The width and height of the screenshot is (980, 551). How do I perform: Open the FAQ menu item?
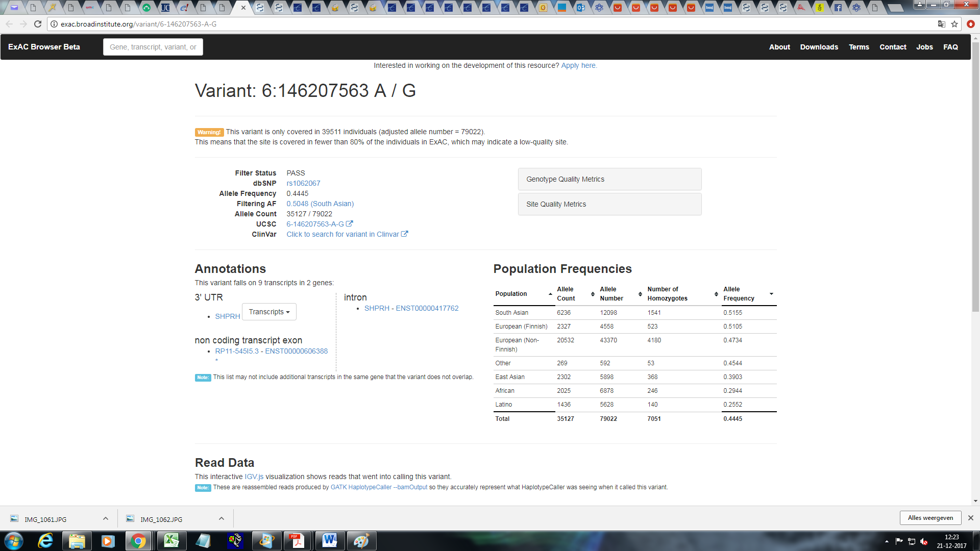click(x=950, y=47)
